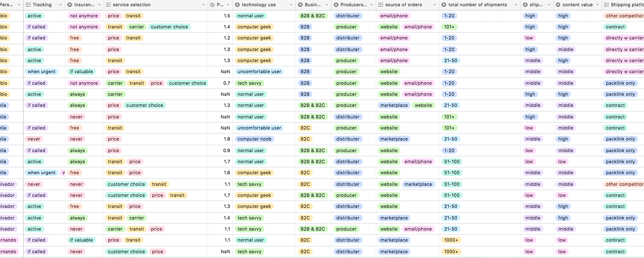The height and width of the screenshot is (258, 644).
Task: Open the Business column dropdown arrow
Action: [x=326, y=5]
